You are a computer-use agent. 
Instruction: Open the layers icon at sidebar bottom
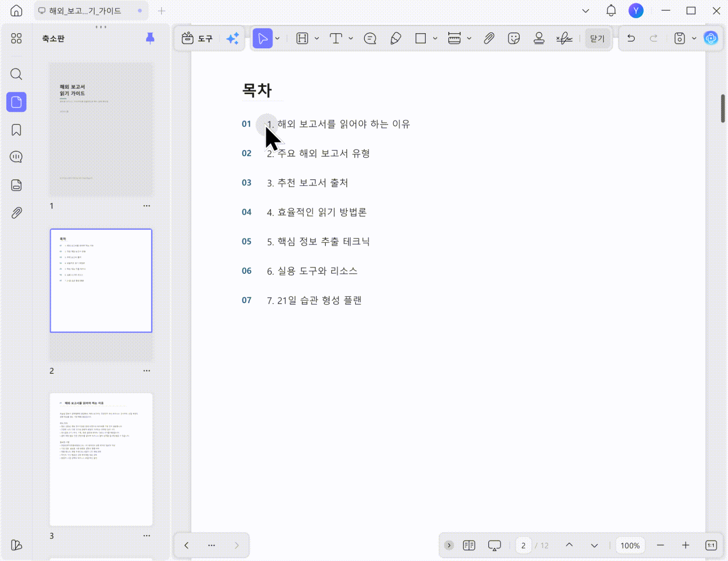(16, 545)
